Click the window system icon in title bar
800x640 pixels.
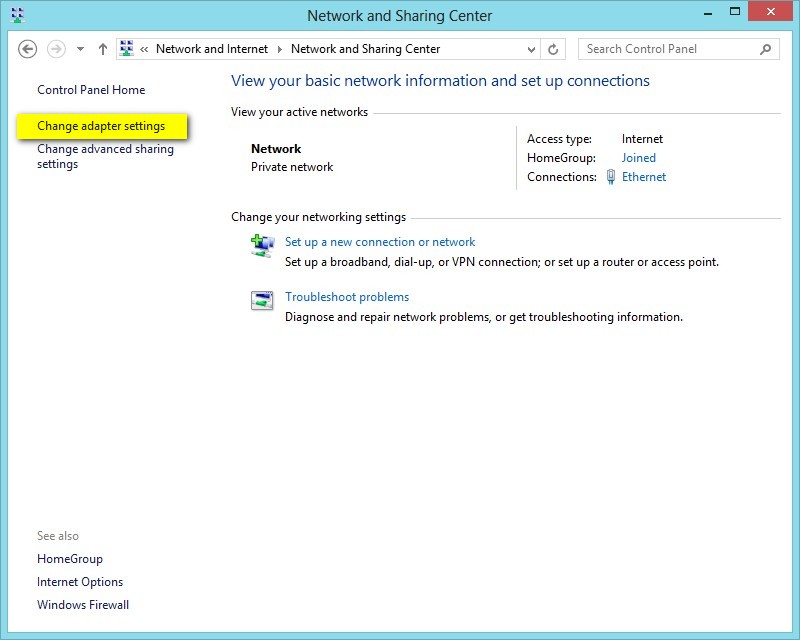[x=17, y=15]
